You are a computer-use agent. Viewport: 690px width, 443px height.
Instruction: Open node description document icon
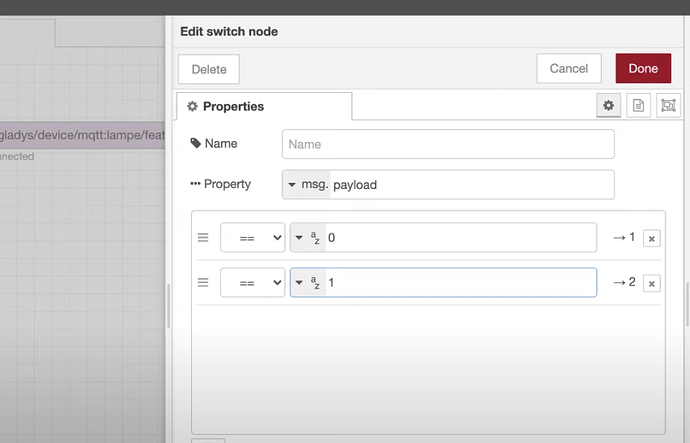pyautogui.click(x=638, y=106)
